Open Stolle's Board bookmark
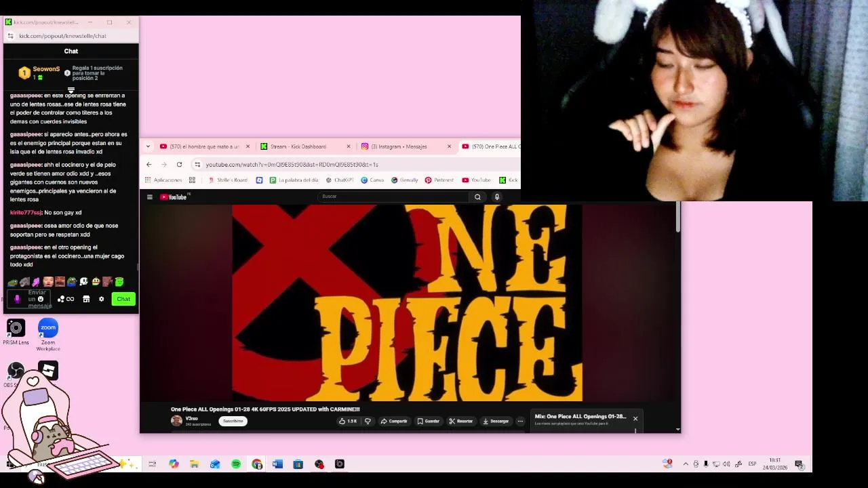868x488 pixels. [228, 180]
